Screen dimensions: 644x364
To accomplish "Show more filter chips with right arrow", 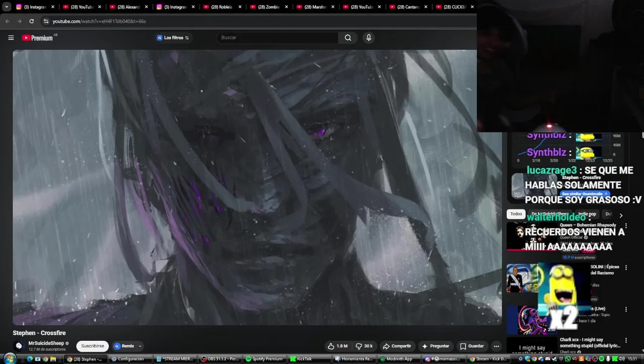I will coord(621,215).
